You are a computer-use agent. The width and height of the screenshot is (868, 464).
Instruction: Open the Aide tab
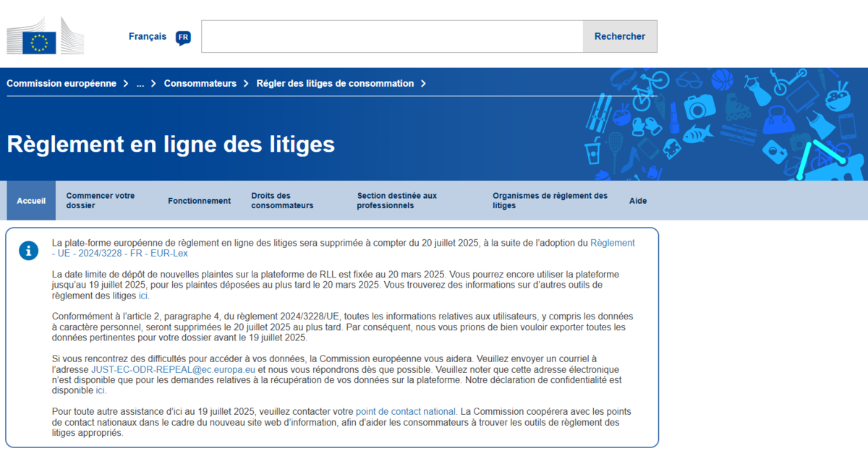[638, 201]
